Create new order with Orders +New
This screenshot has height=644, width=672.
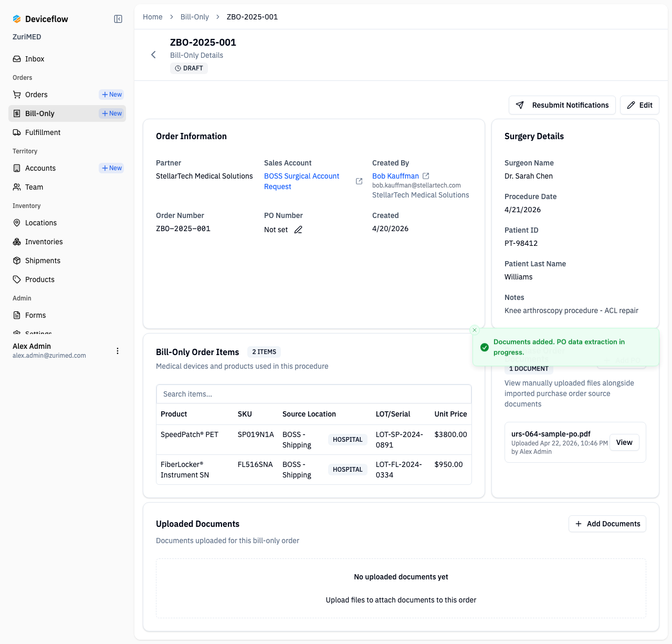[x=112, y=95]
